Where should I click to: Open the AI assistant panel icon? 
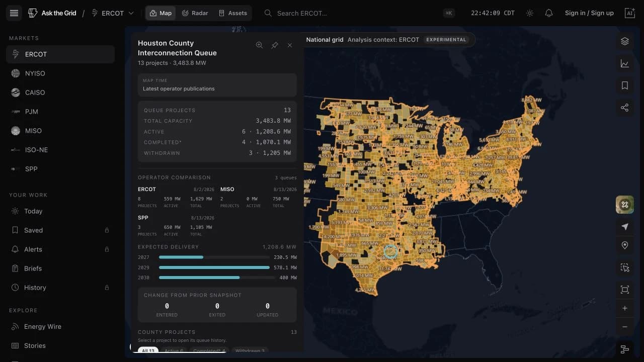click(629, 13)
